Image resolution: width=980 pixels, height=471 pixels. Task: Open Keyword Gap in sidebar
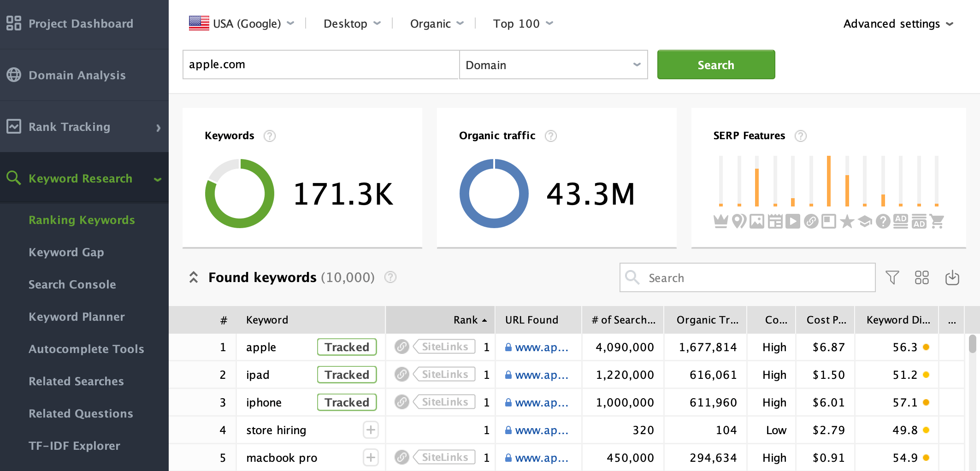pos(66,252)
